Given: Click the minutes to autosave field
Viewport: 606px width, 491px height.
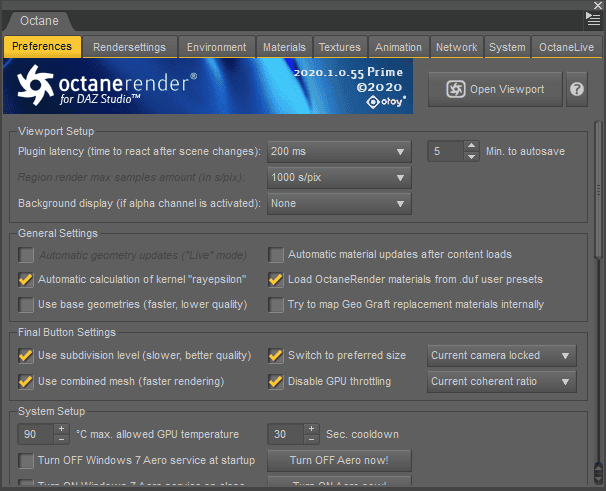Looking at the screenshot, I should point(445,151).
